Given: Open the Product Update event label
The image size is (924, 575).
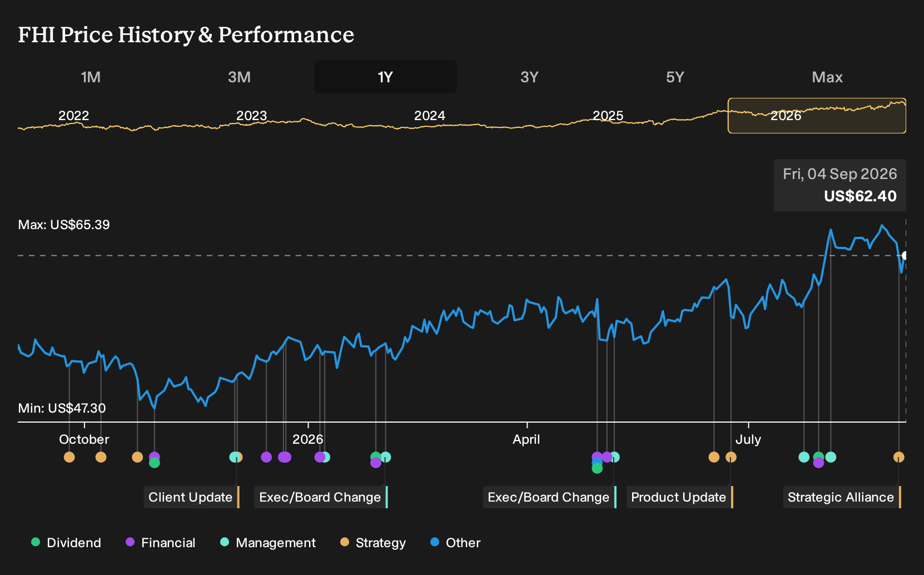Looking at the screenshot, I should tap(680, 497).
